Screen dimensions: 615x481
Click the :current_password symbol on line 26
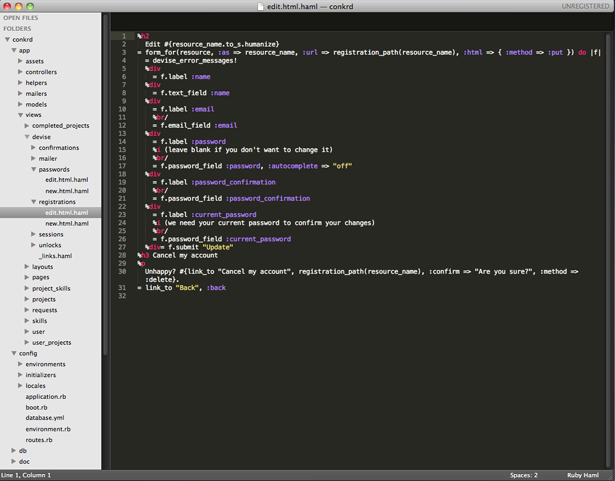click(x=258, y=239)
